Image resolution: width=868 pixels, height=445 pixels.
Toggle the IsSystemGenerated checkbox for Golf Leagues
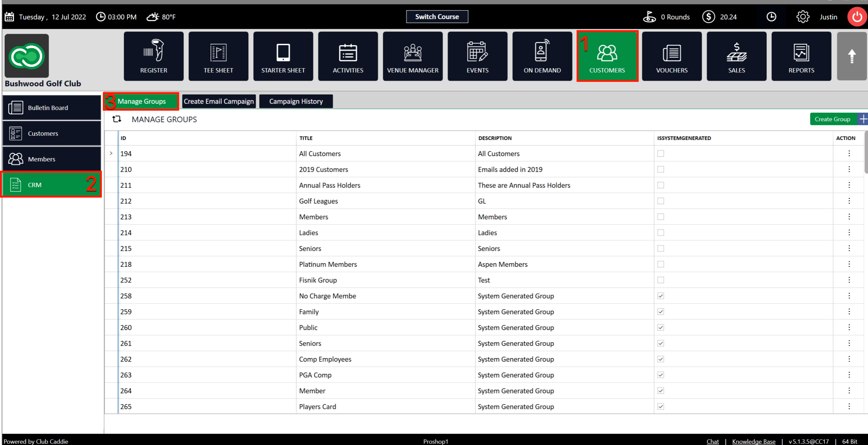[661, 201]
